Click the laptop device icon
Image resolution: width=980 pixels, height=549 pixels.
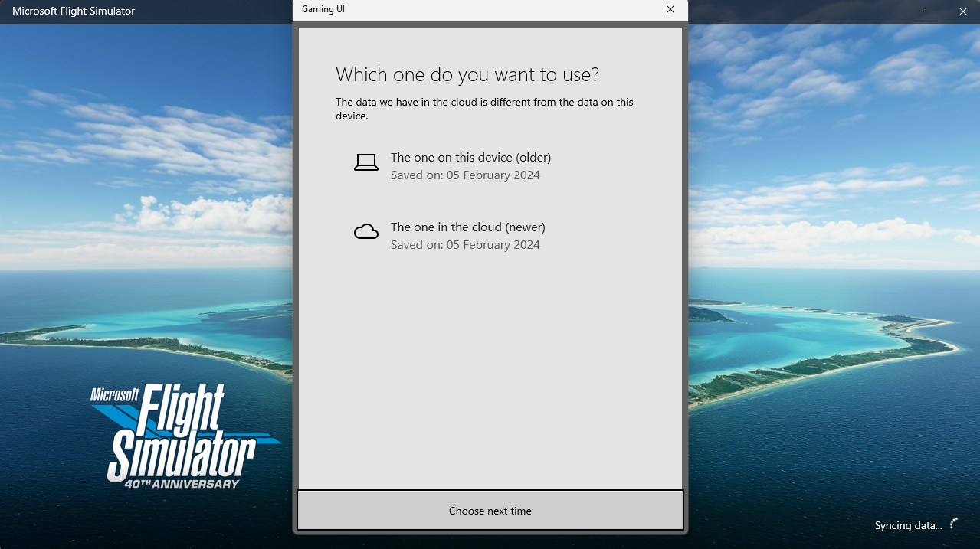point(366,162)
